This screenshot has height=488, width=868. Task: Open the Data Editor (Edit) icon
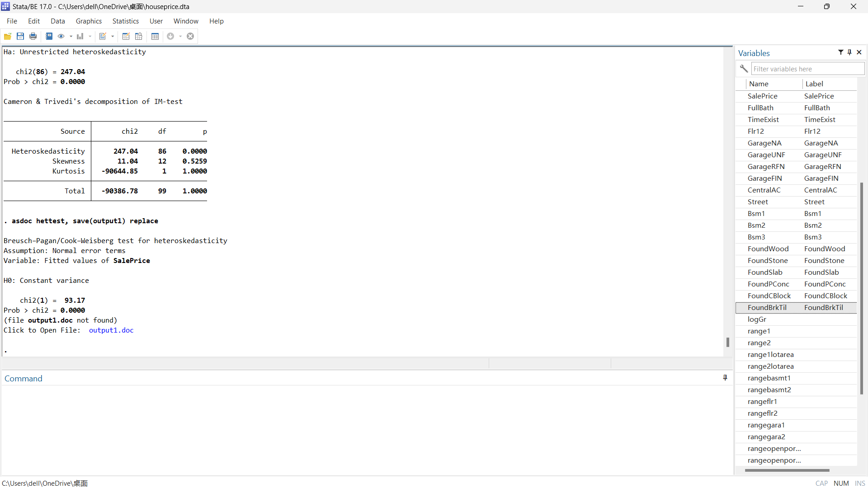(x=126, y=36)
